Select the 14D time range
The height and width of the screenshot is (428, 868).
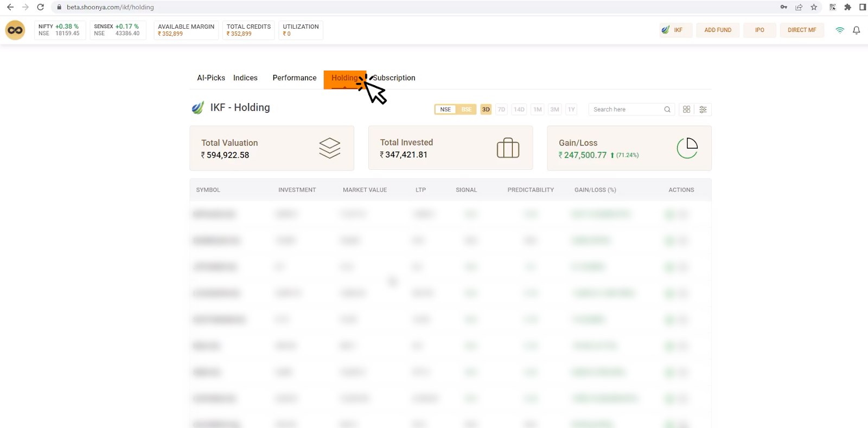(x=519, y=110)
